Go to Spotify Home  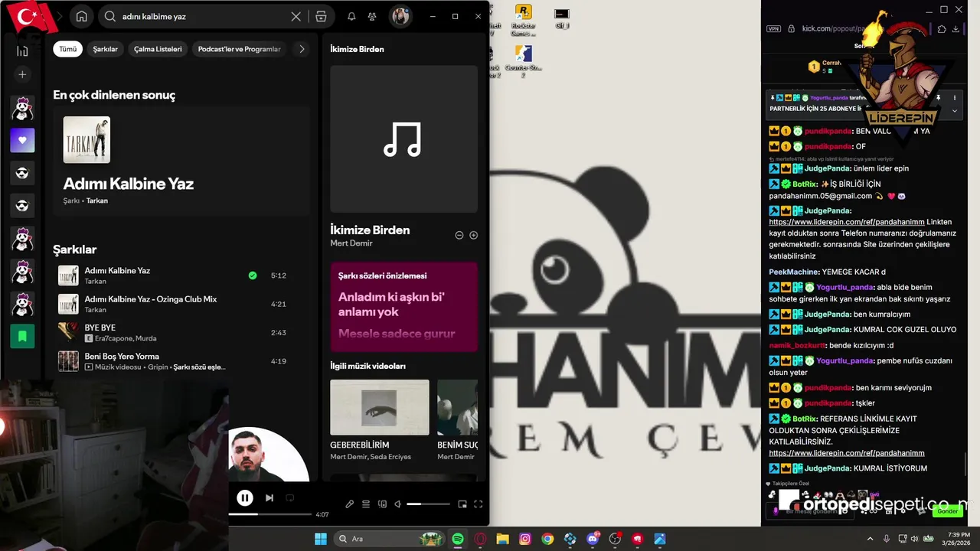(x=81, y=16)
